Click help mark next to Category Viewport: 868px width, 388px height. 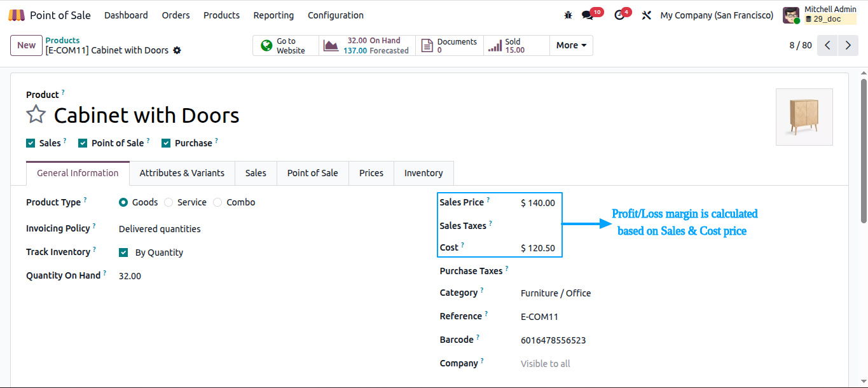[482, 290]
